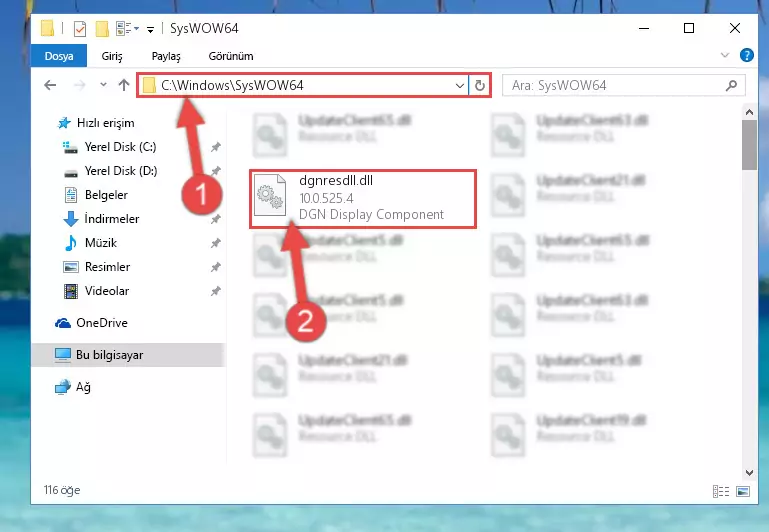Select OneDrive in the navigation pane
Screen dimensions: 769x532
102,323
